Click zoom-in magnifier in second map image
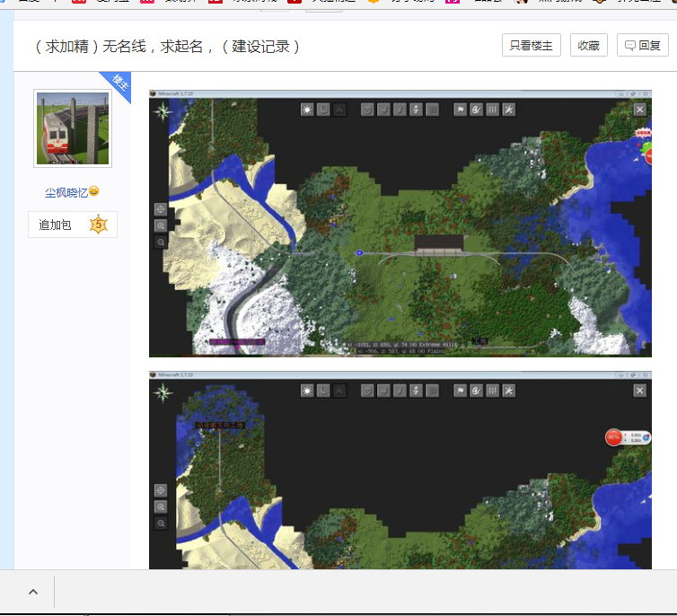677x616 pixels. pyautogui.click(x=161, y=506)
